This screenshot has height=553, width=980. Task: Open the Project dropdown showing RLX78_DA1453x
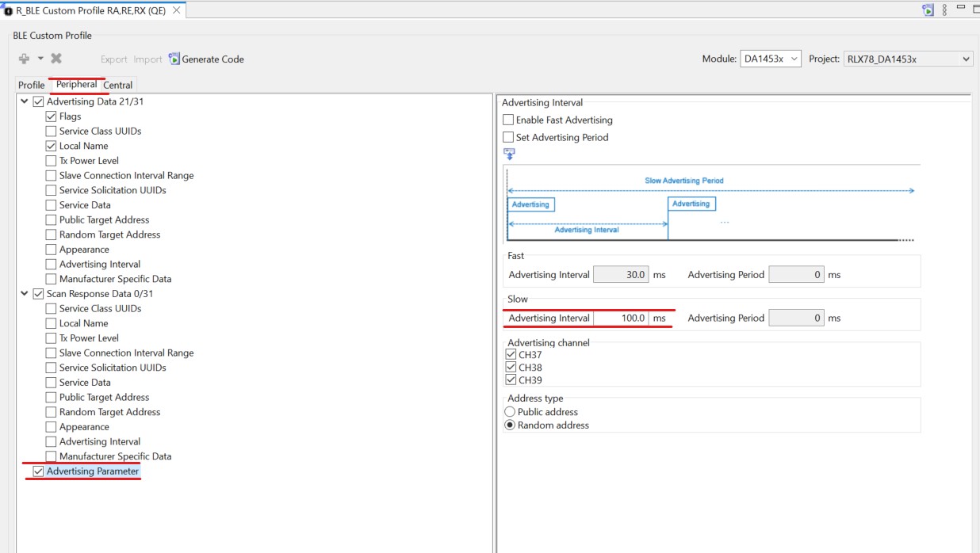pyautogui.click(x=908, y=59)
